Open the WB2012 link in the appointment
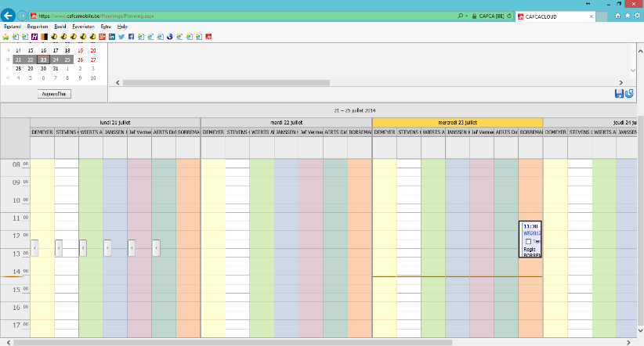 [x=532, y=233]
